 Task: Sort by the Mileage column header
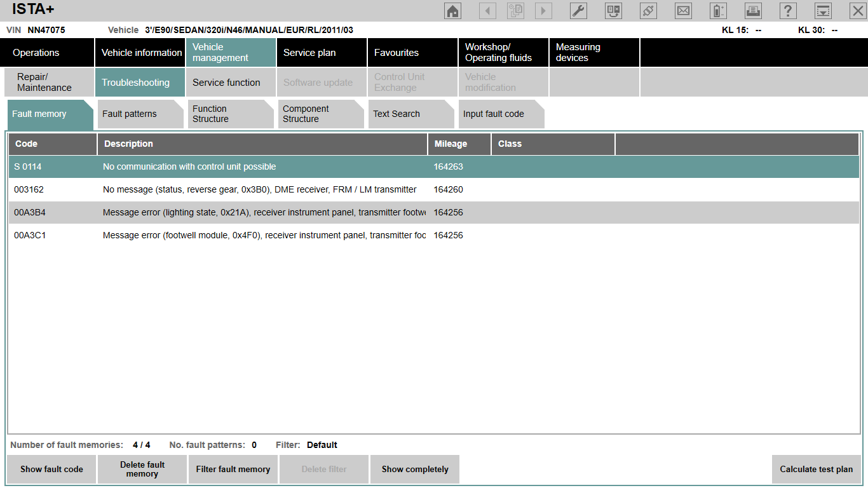pyautogui.click(x=459, y=144)
